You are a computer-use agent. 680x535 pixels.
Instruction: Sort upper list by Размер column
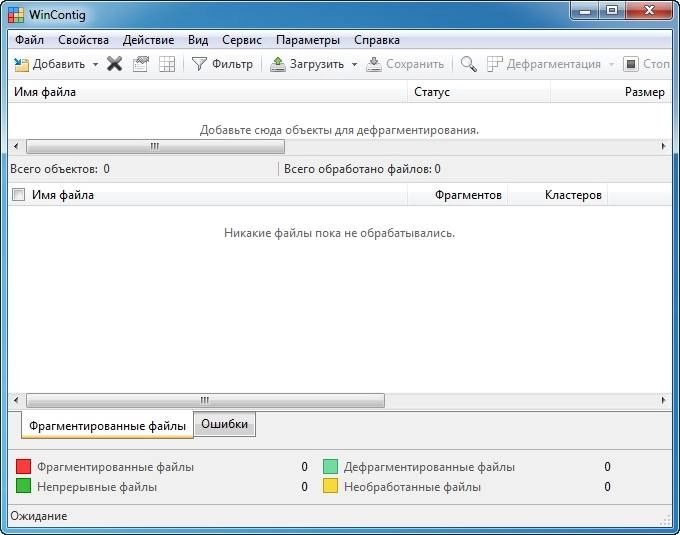point(611,92)
